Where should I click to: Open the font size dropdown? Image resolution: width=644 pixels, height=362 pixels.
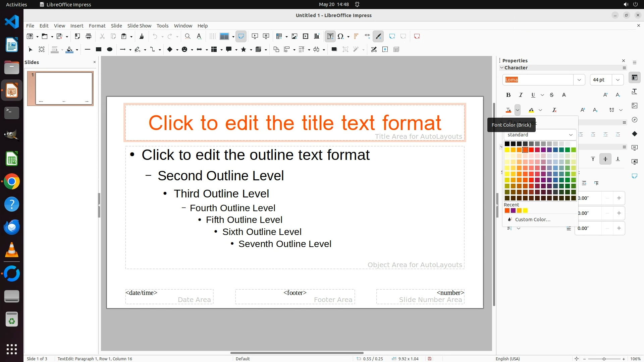coord(618,80)
